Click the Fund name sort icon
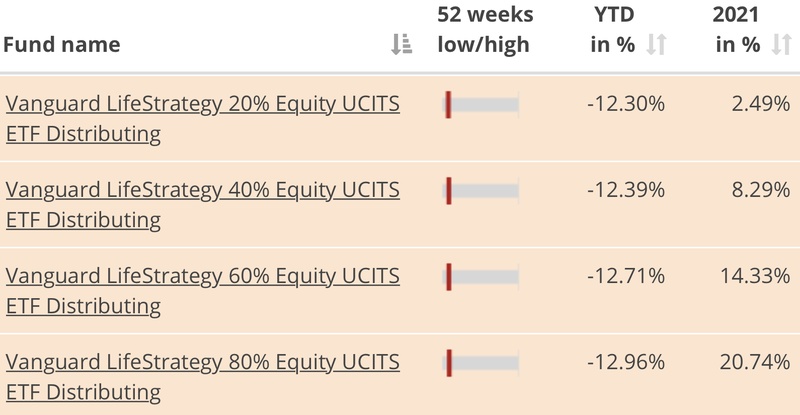The image size is (800, 415). [x=401, y=44]
